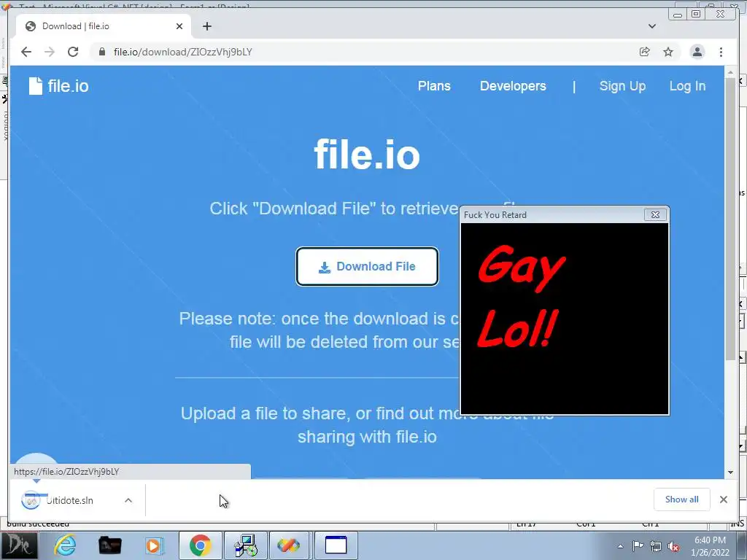747x560 pixels.
Task: Select the Download | file.io tab
Action: pos(104,26)
